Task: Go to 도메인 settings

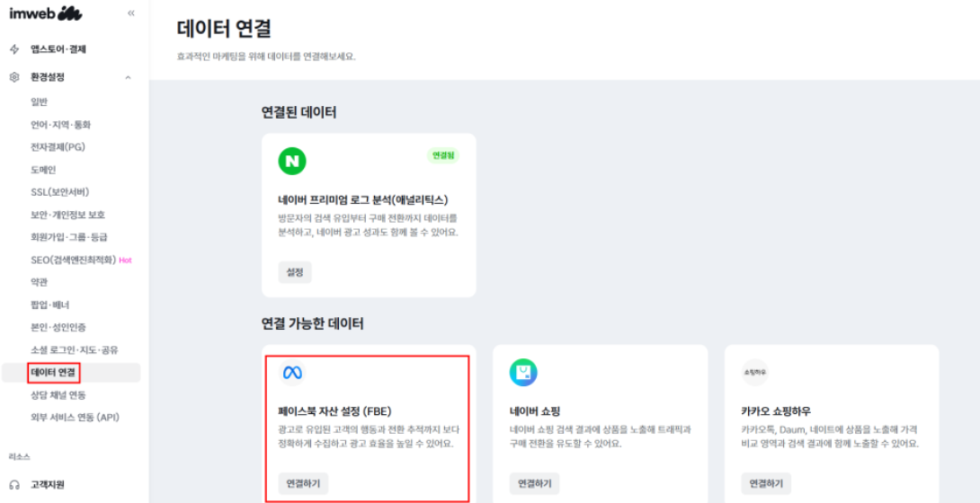Action: point(43,169)
